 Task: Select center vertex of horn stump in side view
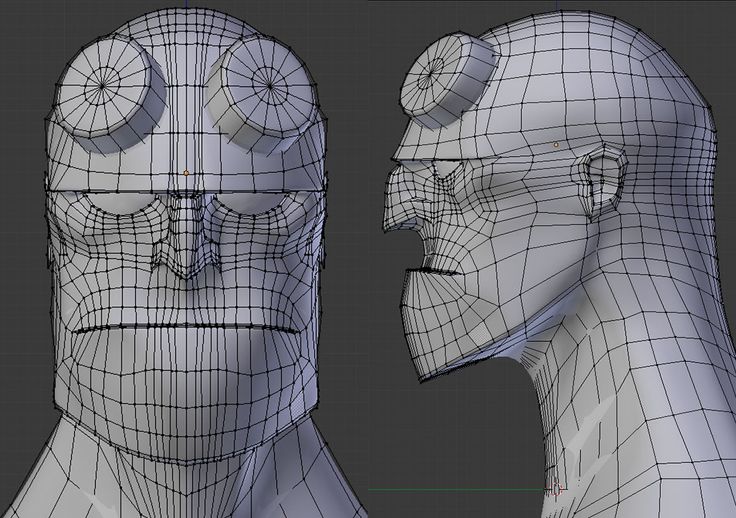click(x=428, y=73)
